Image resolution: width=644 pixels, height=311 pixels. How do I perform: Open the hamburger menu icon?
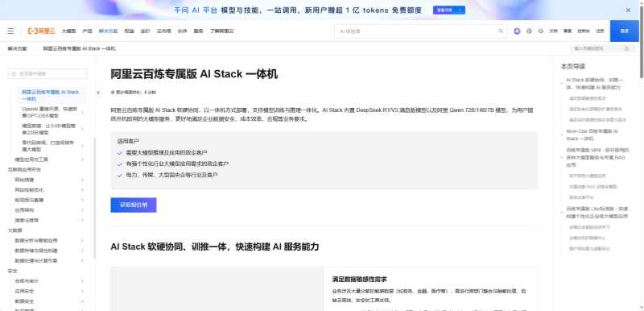click(x=10, y=31)
